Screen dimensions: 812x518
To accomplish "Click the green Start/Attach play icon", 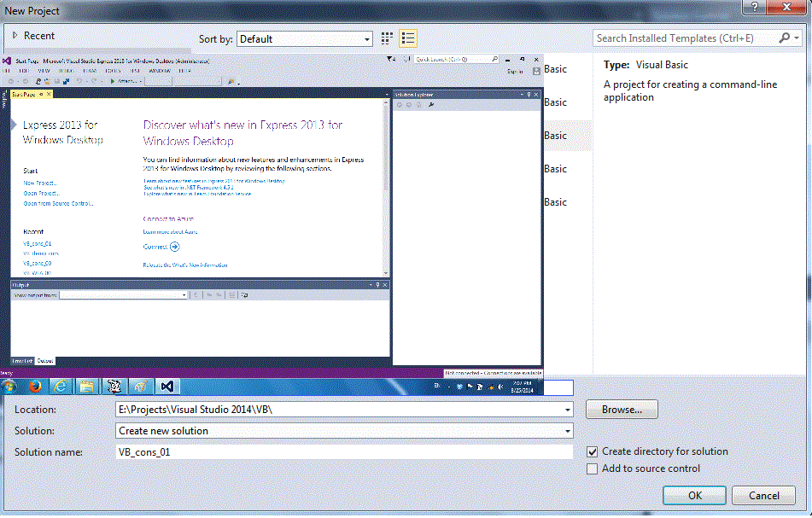I will point(113,81).
